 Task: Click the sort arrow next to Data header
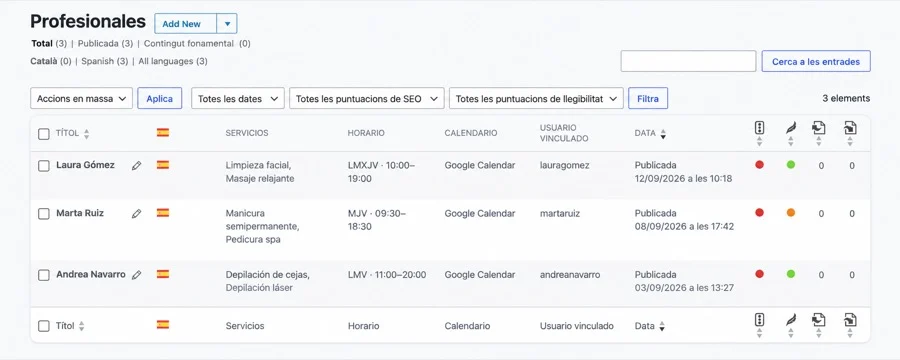[x=663, y=134]
